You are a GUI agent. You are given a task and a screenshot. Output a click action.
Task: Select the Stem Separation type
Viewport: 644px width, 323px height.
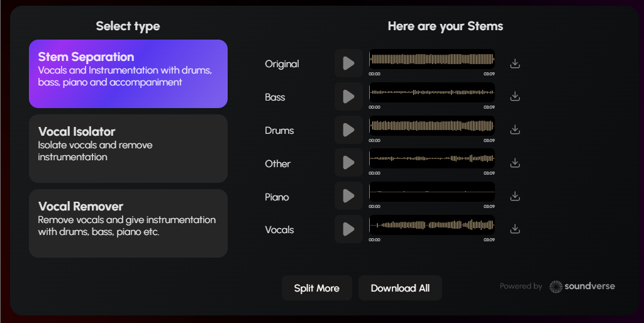pos(128,74)
